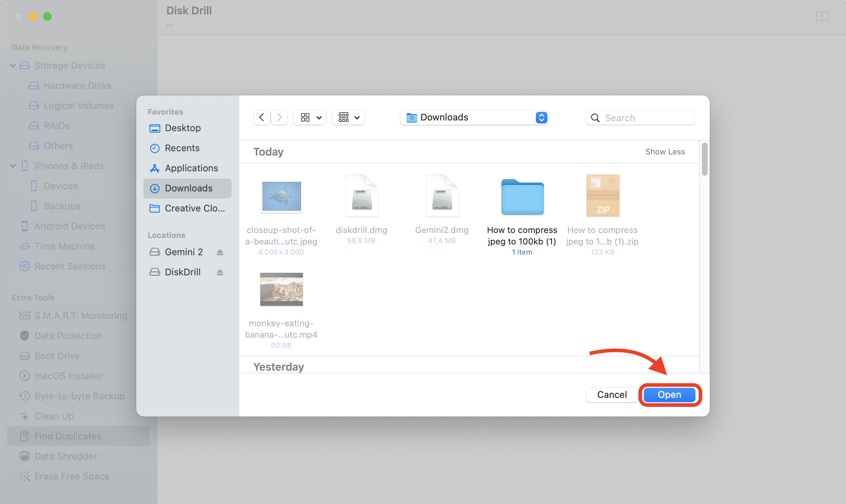Select Desktop in Favorites sidebar
This screenshot has height=504, width=846.
pos(182,128)
